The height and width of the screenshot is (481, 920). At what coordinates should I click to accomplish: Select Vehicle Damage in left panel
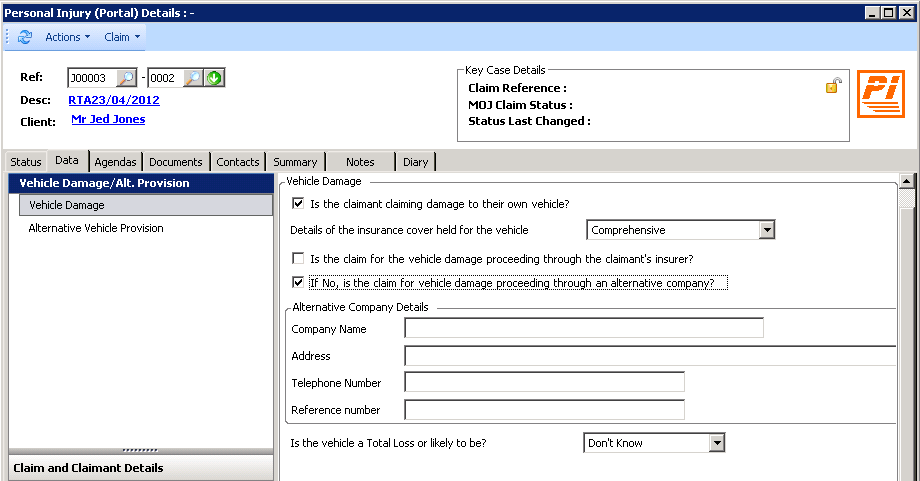(146, 205)
